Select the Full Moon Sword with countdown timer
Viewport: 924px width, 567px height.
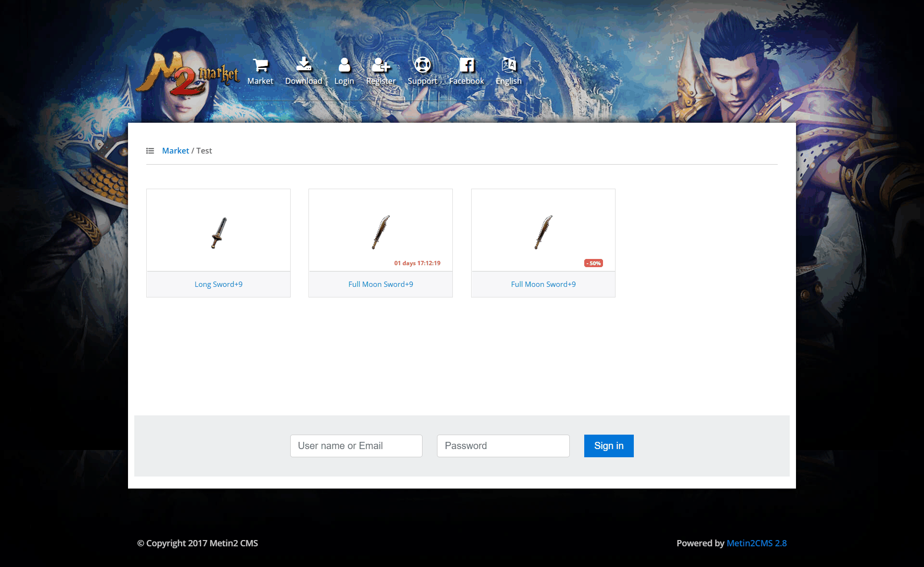[x=381, y=232]
